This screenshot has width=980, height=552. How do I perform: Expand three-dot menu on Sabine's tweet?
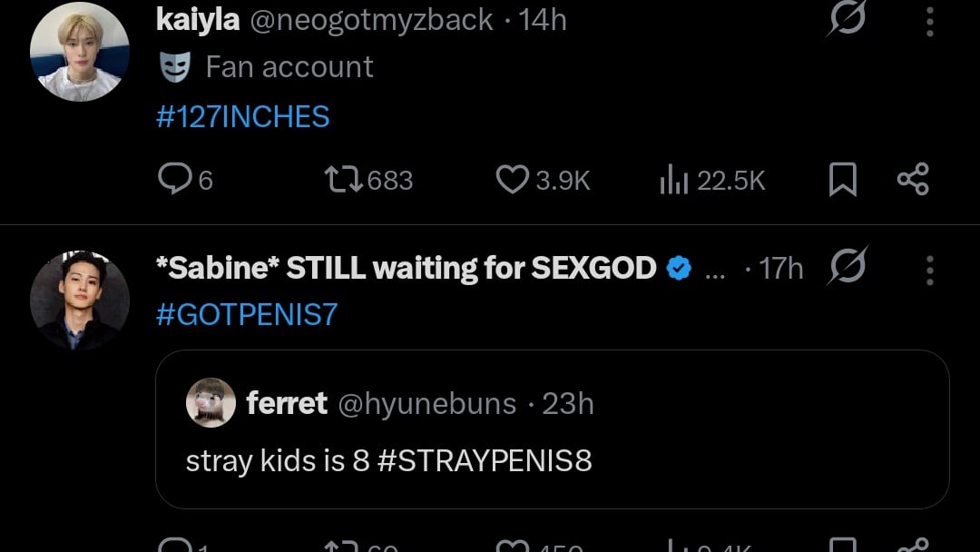point(930,269)
